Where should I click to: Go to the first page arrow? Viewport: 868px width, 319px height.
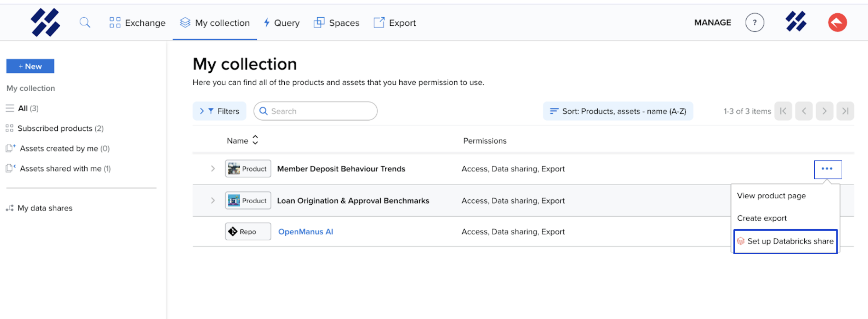pos(783,111)
